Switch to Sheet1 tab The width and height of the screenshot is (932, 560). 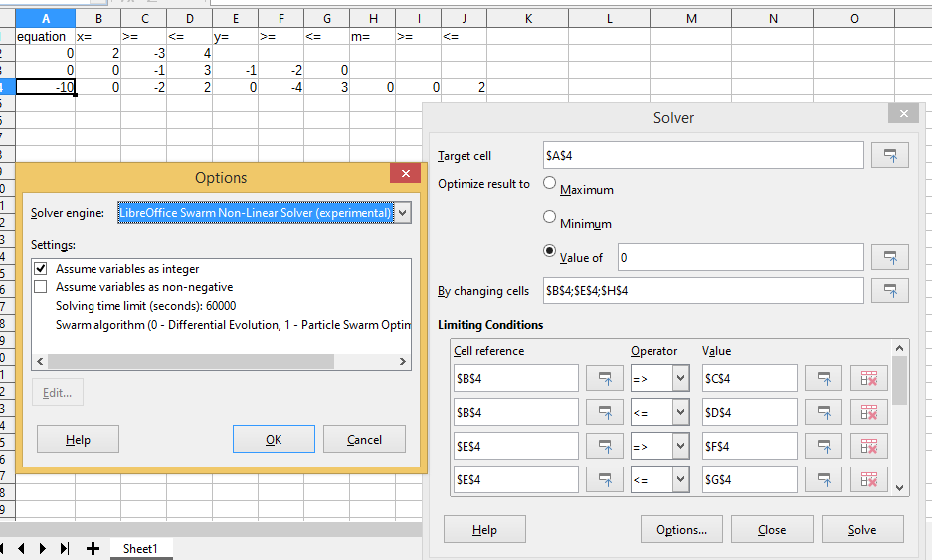pyautogui.click(x=140, y=549)
